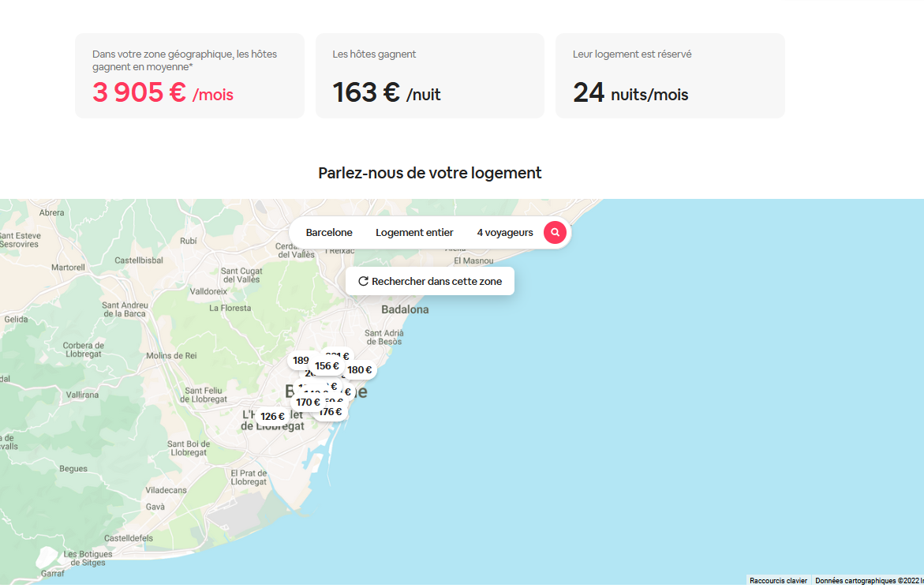
Task: Click the 'Données cartographiques' map attribution
Action: click(867, 581)
